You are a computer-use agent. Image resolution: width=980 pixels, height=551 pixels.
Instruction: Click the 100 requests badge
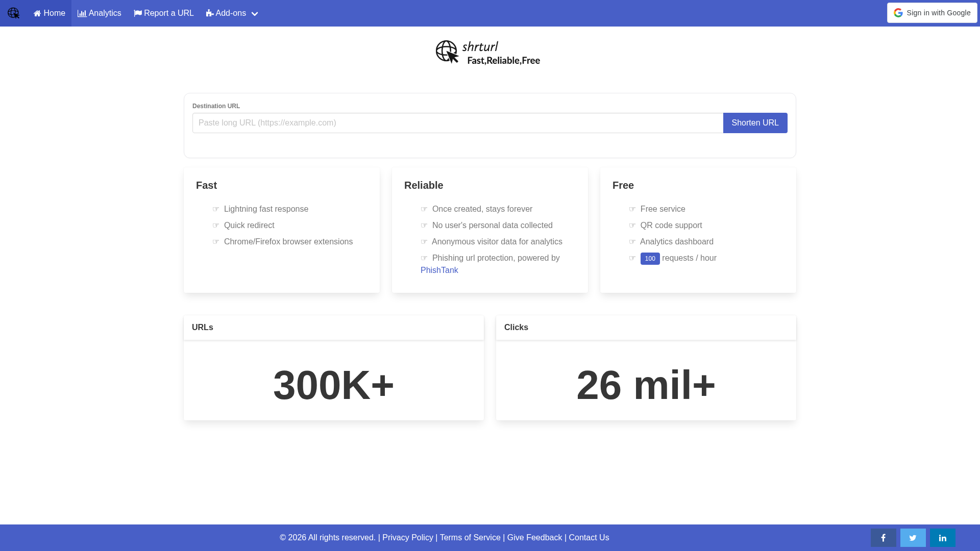650,259
